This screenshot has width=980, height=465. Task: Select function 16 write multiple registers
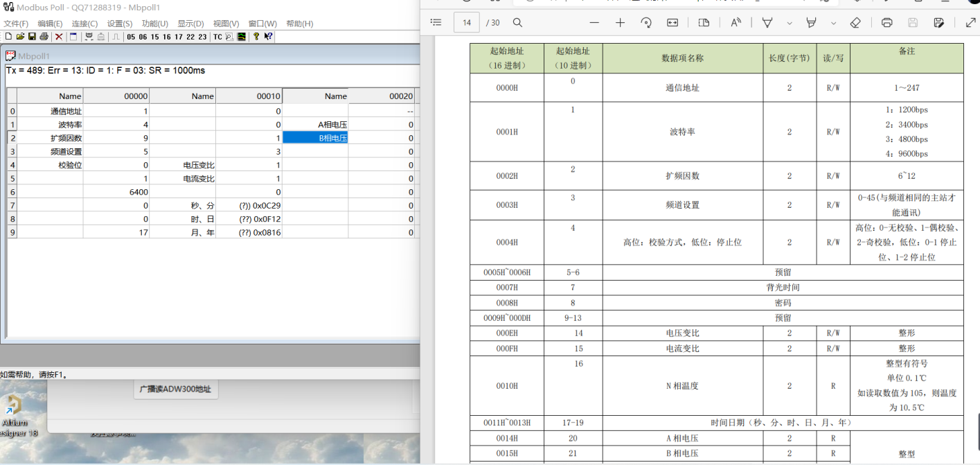(166, 37)
